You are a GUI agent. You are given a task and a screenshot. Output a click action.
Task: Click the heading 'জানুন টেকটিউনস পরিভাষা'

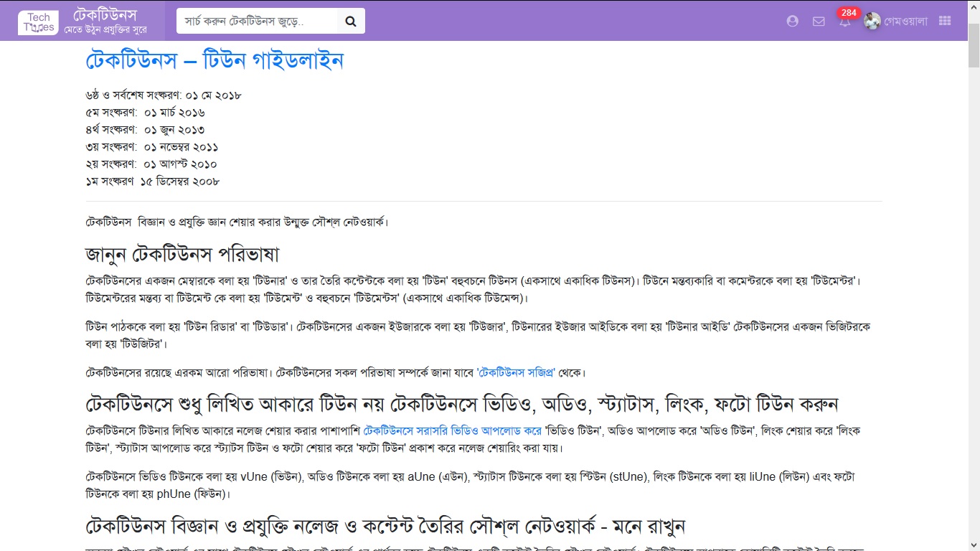pos(182,255)
